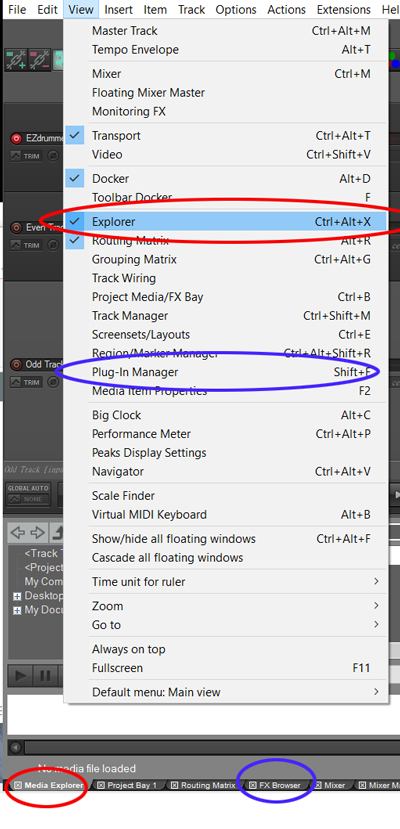
Task: Click the remove-grouping chain icon with minus
Action: pos(39,60)
